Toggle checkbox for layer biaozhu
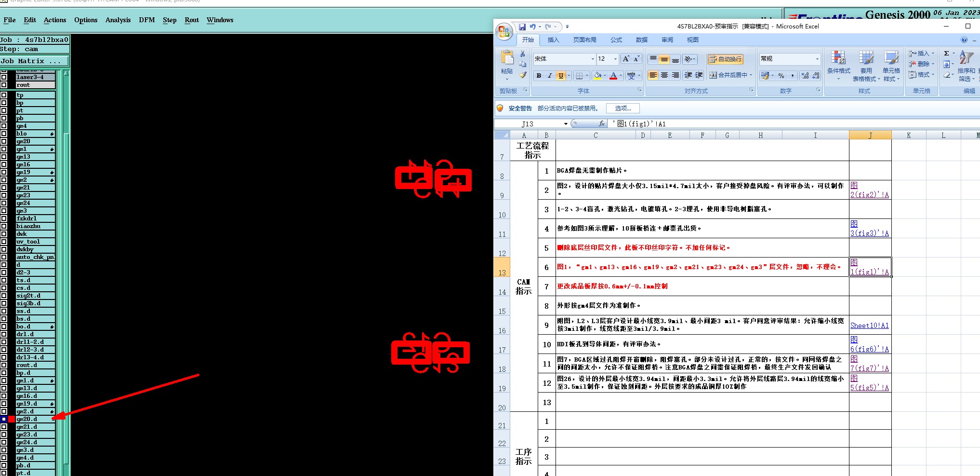This screenshot has width=980, height=476. [4, 226]
